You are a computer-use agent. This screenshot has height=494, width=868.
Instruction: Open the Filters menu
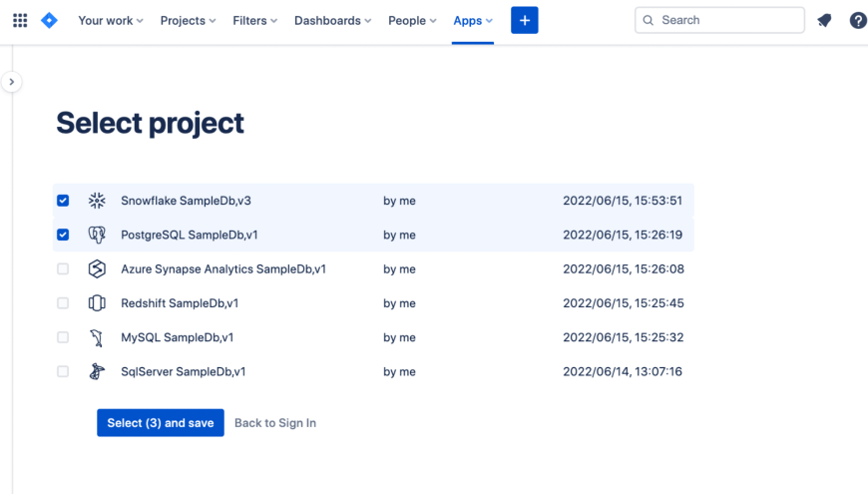(x=254, y=20)
